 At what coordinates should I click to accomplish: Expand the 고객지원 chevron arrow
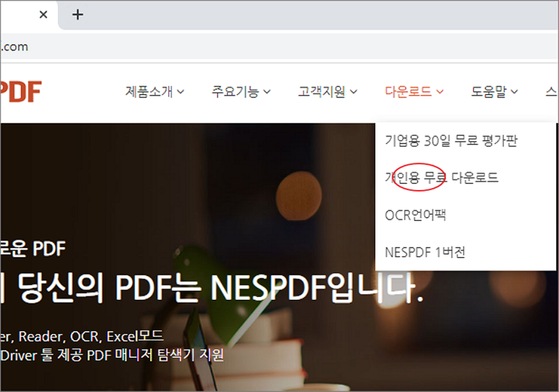[x=354, y=92]
